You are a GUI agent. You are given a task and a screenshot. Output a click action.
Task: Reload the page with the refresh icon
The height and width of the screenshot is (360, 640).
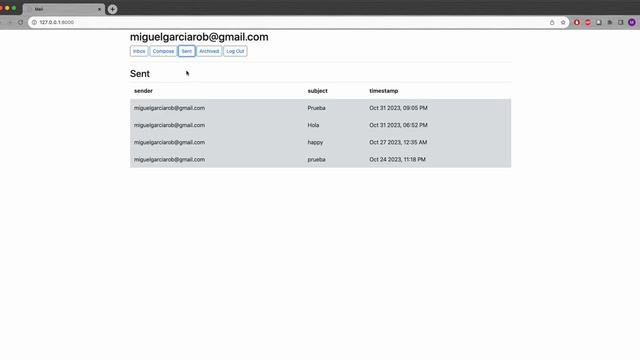point(20,22)
